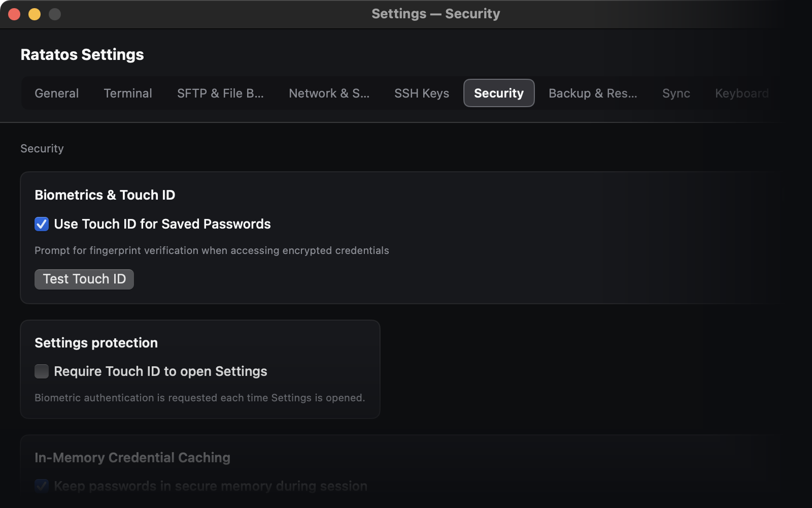Click the Biometric authentication description text
The width and height of the screenshot is (812, 508).
coord(200,398)
